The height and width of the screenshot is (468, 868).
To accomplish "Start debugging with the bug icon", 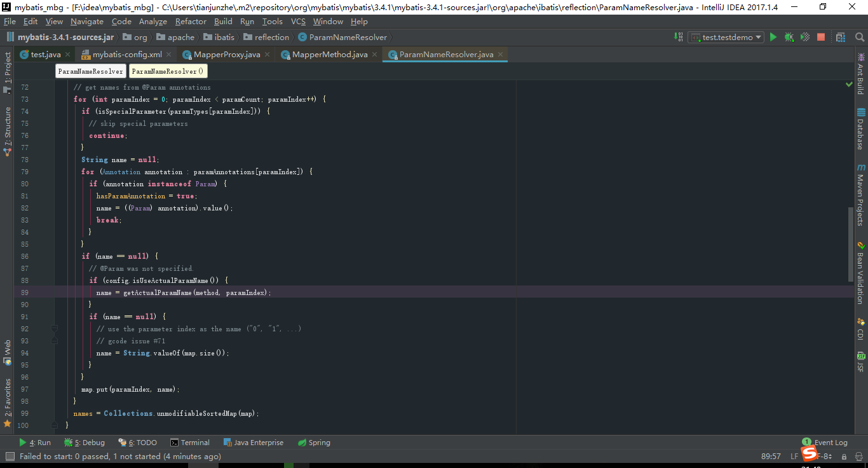I will coord(789,37).
